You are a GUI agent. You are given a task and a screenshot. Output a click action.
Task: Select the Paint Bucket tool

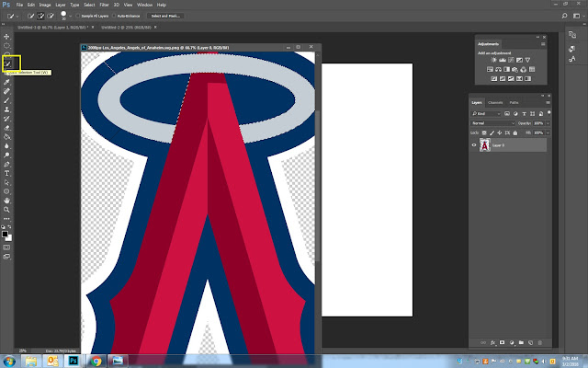coord(6,137)
